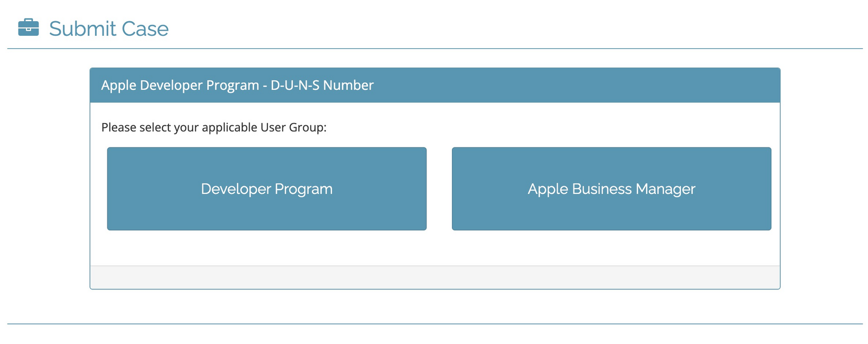Click the 'Apple Business Manager' label text

[611, 189]
